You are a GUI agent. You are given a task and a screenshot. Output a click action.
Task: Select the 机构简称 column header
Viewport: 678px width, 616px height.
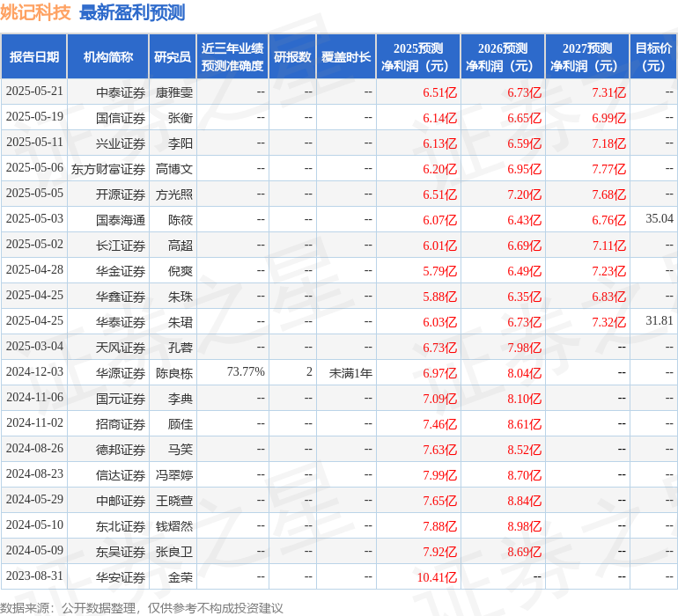pyautogui.click(x=108, y=57)
